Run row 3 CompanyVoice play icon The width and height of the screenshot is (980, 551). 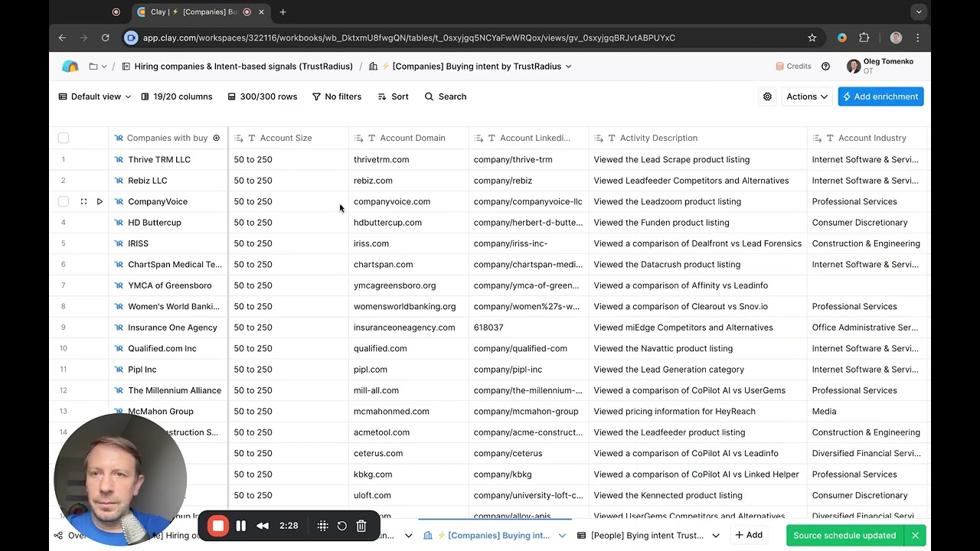pyautogui.click(x=100, y=201)
